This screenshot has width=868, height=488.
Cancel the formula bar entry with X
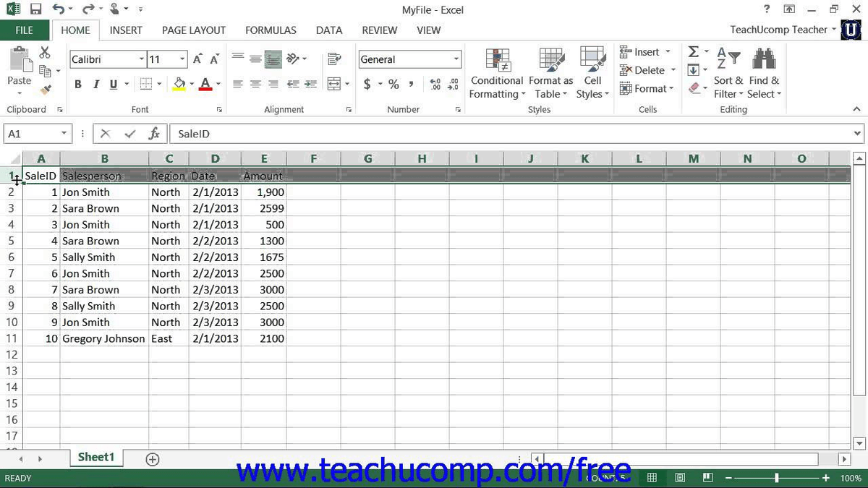pos(106,134)
